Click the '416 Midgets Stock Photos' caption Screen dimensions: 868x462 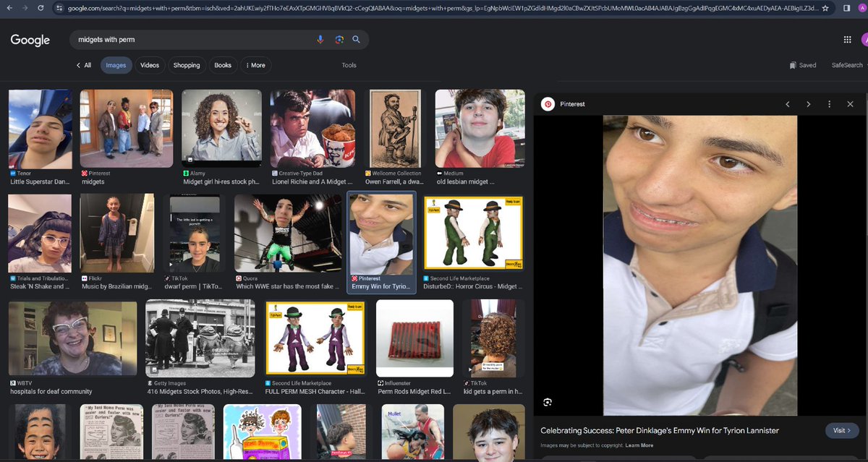coord(200,391)
